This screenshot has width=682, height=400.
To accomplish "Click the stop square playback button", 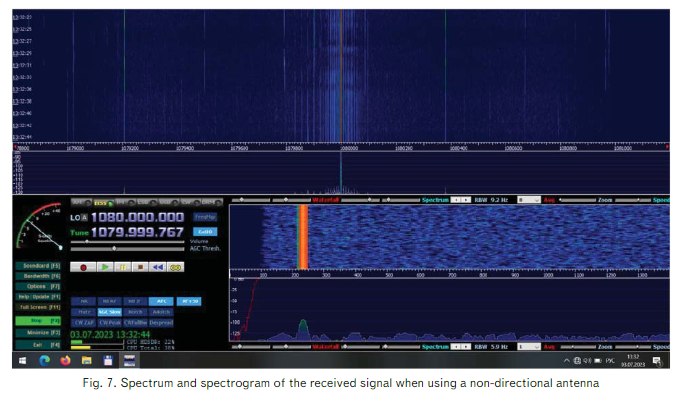I will click(x=140, y=267).
